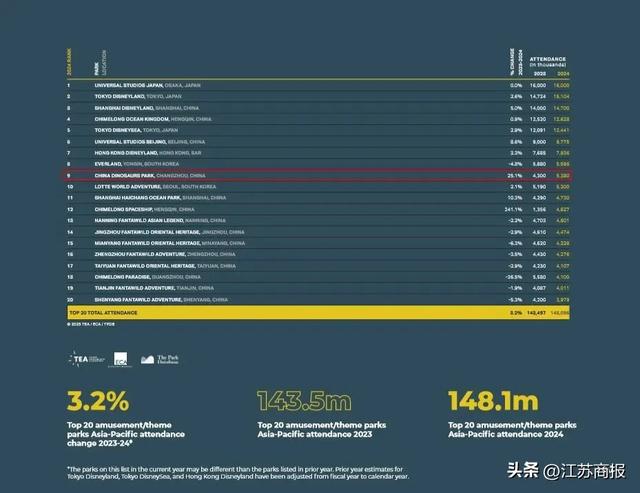This screenshot has height=493, width=640.
Task: Select the Chimelong Spaceship park name
Action: [123, 209]
